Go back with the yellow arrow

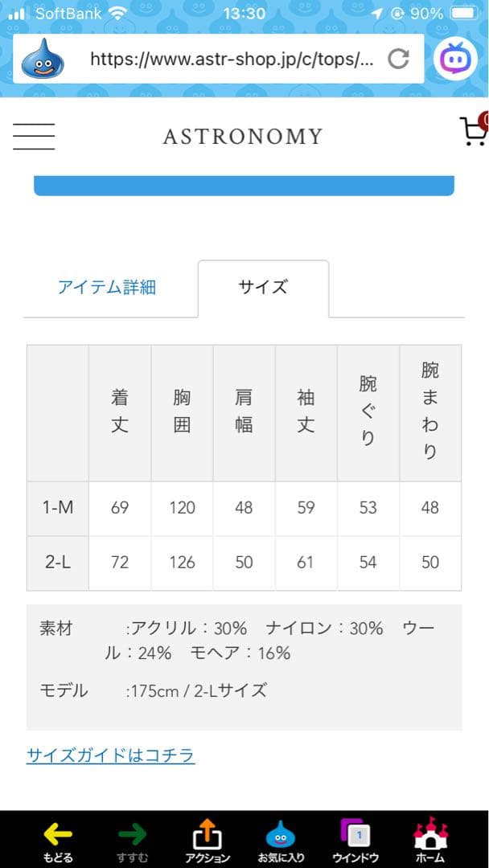(x=57, y=841)
